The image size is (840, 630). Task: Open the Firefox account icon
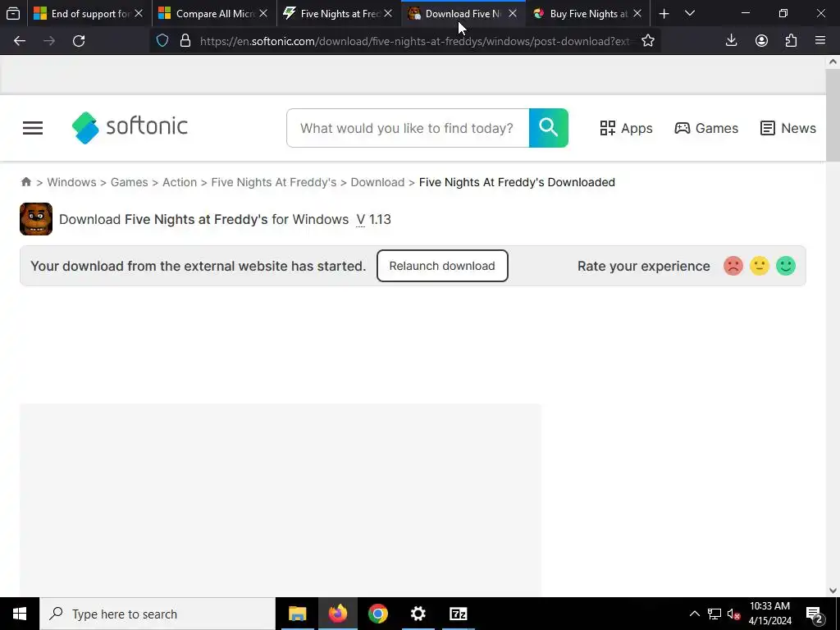tap(761, 41)
